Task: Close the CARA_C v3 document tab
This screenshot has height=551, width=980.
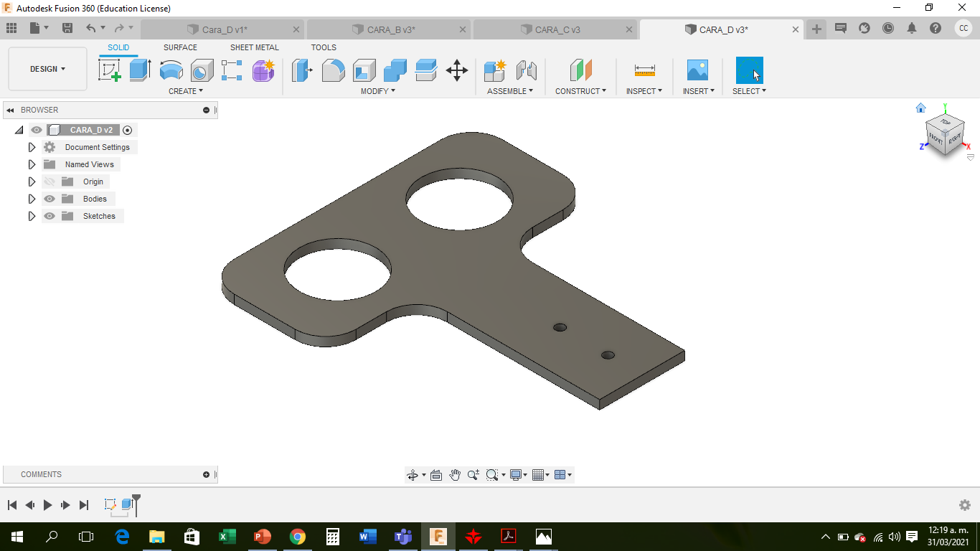Action: point(629,29)
